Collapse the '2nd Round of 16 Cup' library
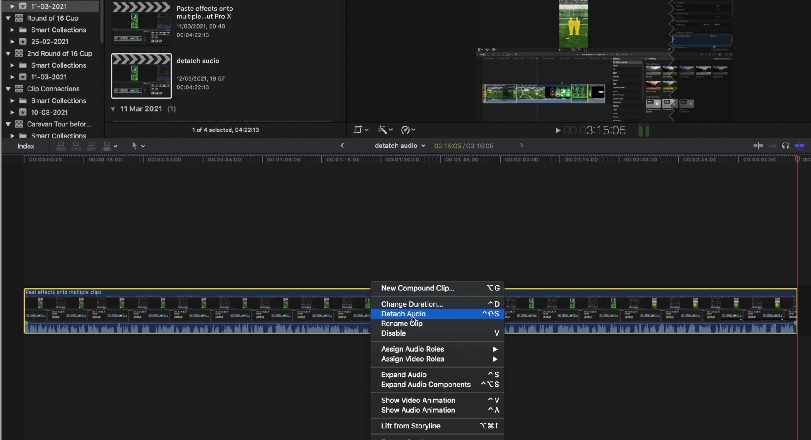 (x=8, y=53)
